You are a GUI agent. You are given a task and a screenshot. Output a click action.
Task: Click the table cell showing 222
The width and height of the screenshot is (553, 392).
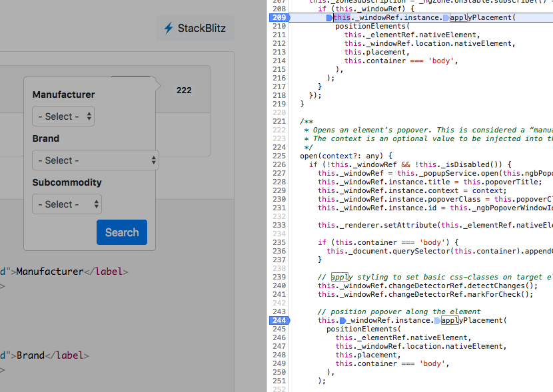coord(185,89)
